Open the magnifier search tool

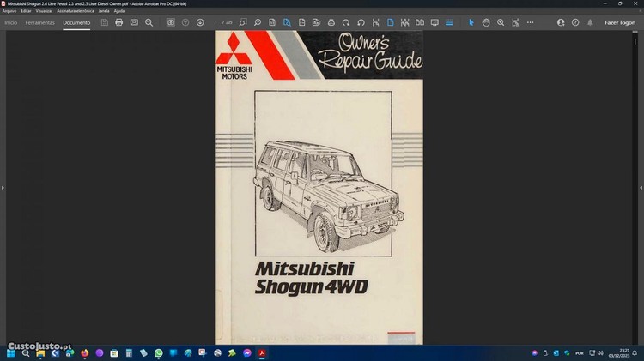pyautogui.click(x=149, y=22)
